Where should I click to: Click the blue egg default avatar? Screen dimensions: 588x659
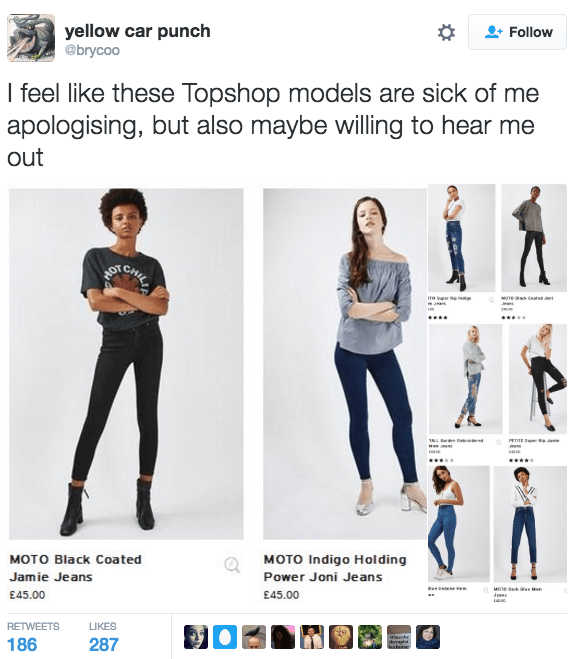225,636
